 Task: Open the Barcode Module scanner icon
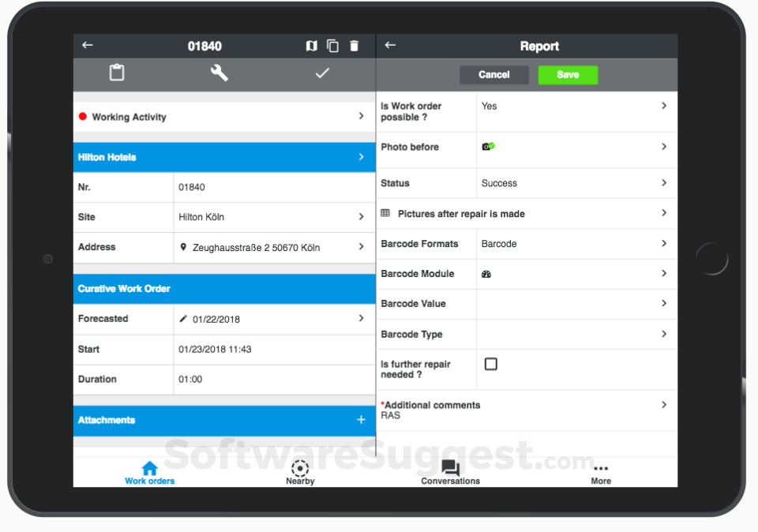[486, 274]
